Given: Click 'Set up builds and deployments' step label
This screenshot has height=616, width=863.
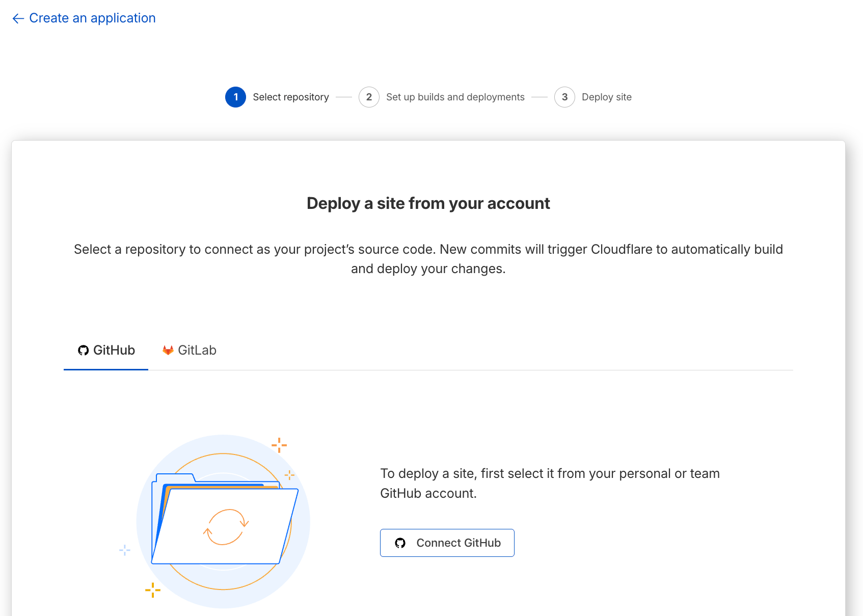Looking at the screenshot, I should pos(455,97).
